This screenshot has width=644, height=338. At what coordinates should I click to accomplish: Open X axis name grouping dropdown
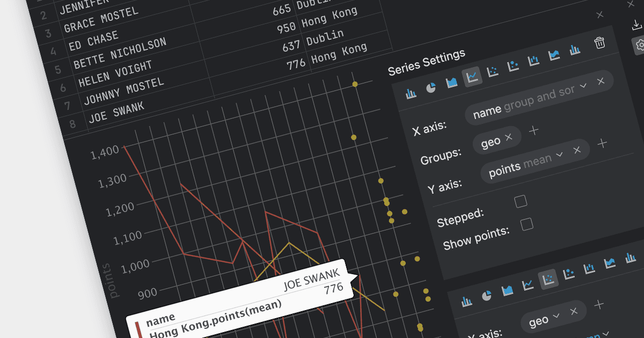point(583,85)
